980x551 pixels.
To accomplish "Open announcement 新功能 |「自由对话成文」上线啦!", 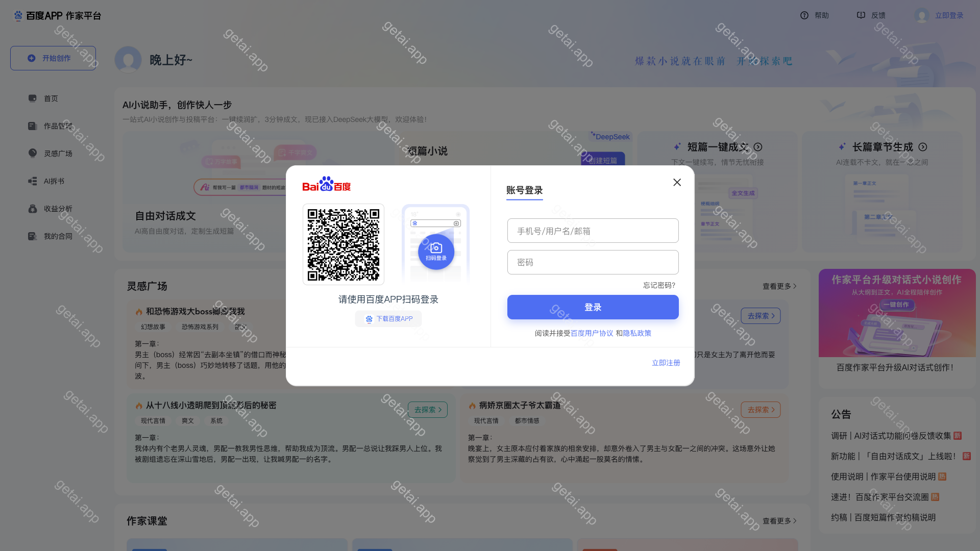I will point(901,456).
